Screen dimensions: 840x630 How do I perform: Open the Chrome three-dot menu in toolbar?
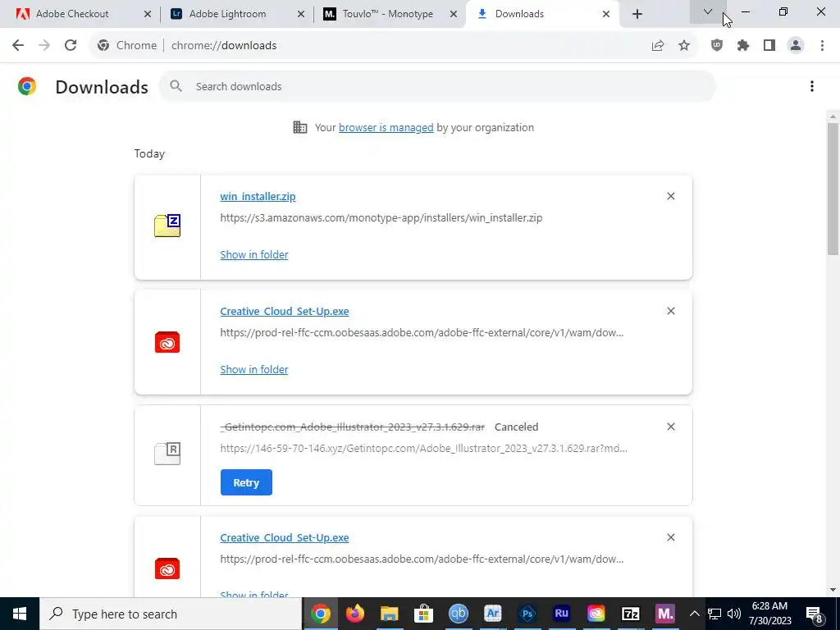coord(822,46)
